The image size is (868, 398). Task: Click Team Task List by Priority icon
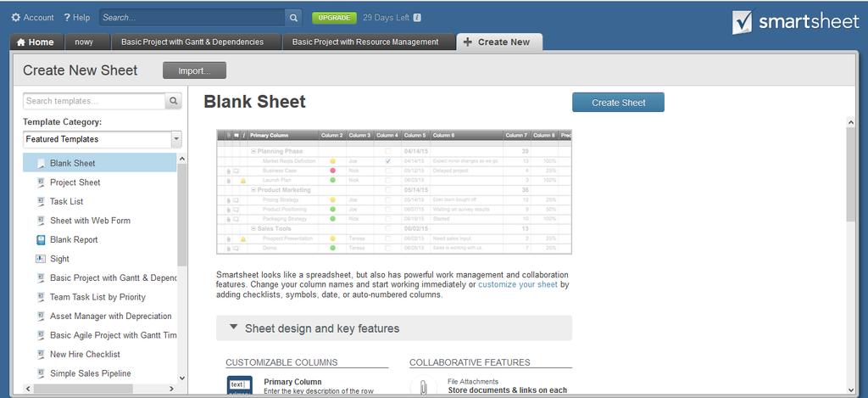[x=41, y=297]
